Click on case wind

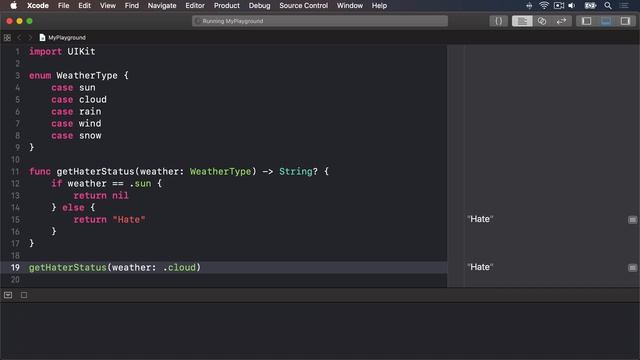click(76, 124)
